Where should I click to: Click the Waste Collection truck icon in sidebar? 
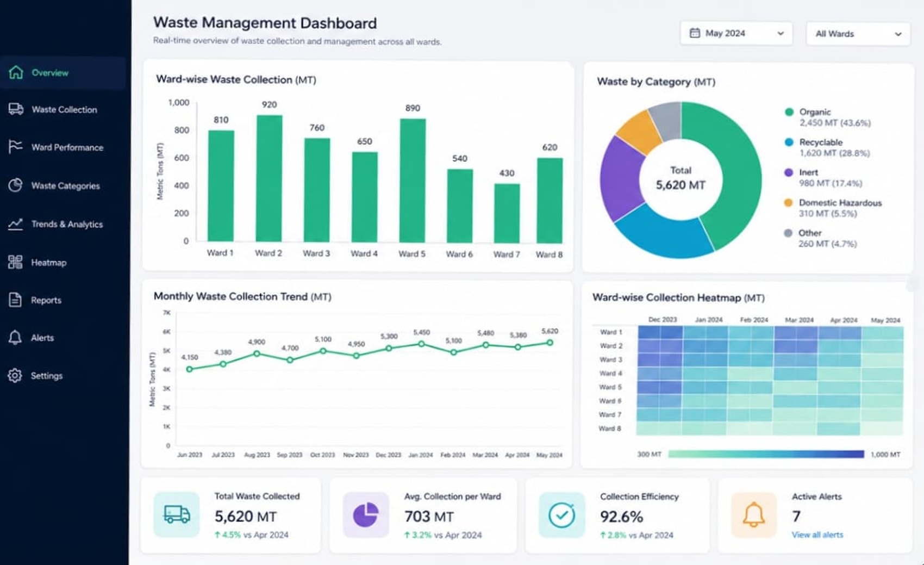point(16,109)
